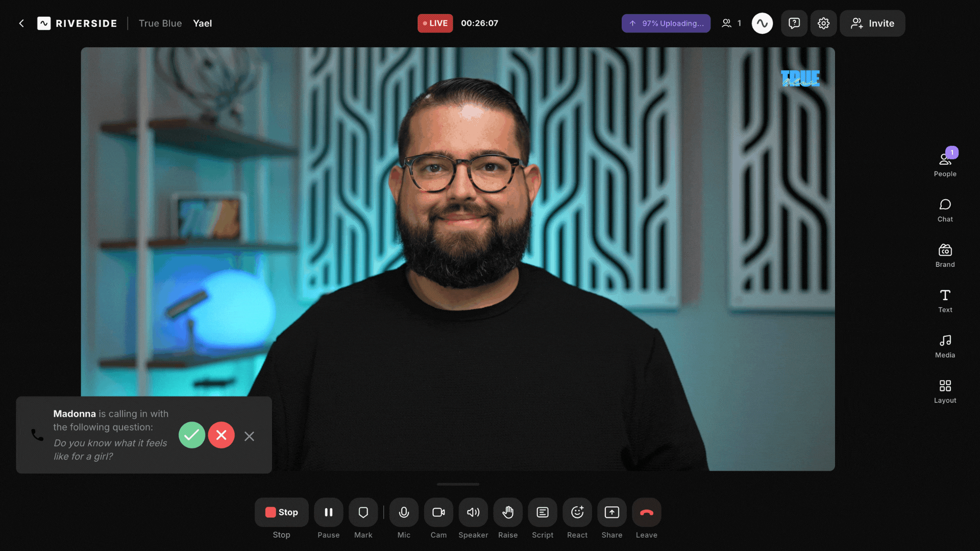Add a marker with Mark button
This screenshot has height=551, width=980.
(363, 512)
